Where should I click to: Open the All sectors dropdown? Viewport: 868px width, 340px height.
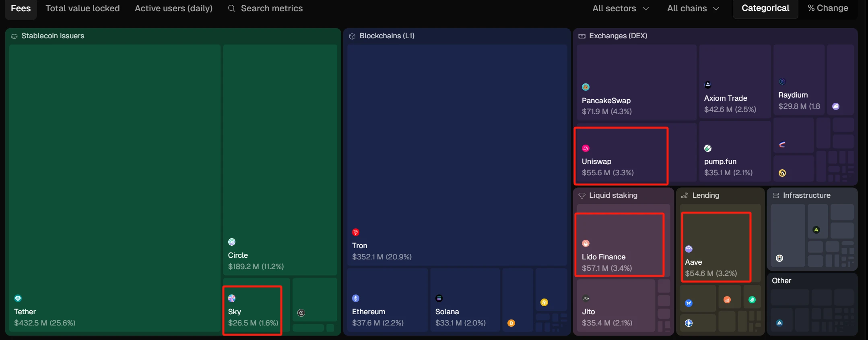pos(620,8)
